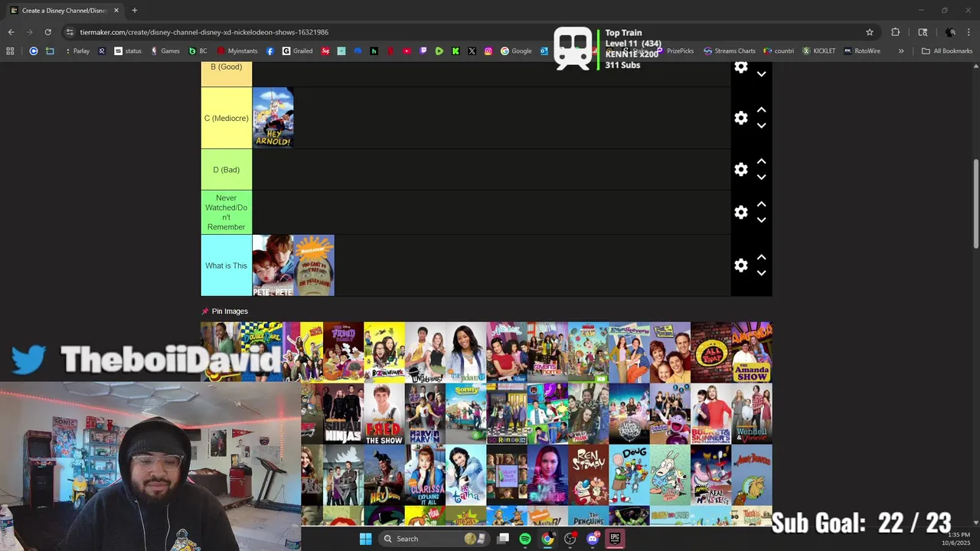Viewport: 980px width, 551px height.
Task: Select the Supah Ninjas thumbnail
Action: pos(343,414)
